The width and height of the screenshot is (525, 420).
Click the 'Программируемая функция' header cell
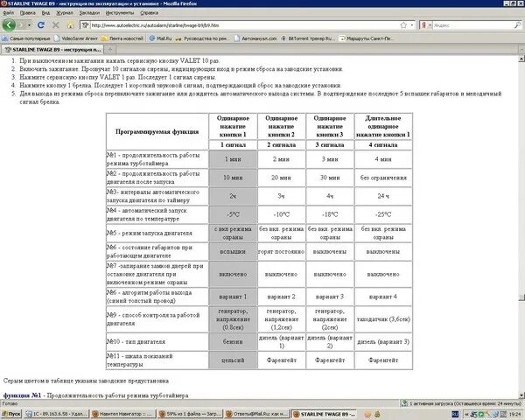tap(157, 131)
